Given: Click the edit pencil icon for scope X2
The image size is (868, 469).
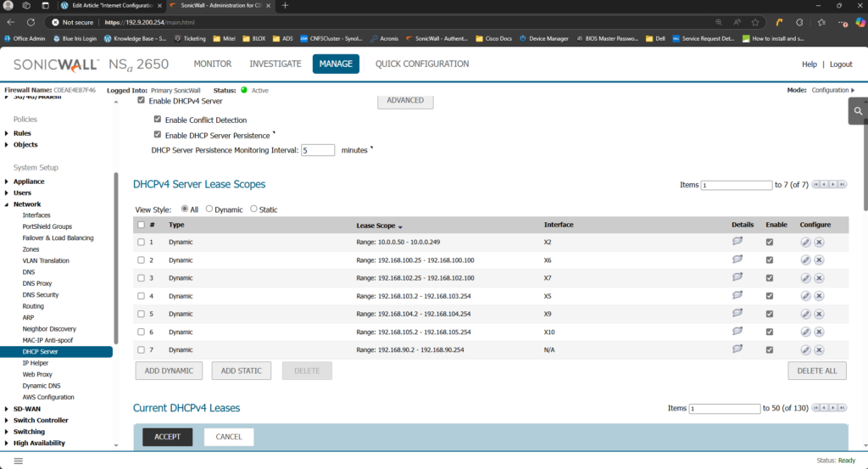Looking at the screenshot, I should pos(805,242).
